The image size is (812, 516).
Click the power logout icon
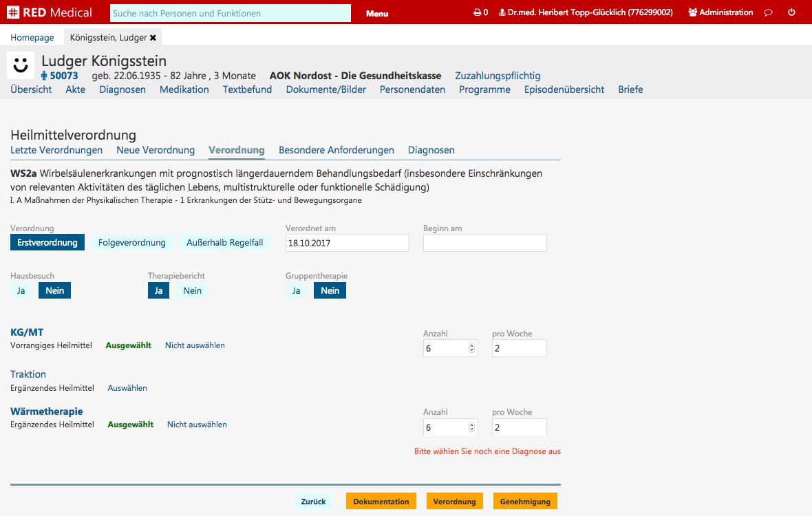pyautogui.click(x=791, y=12)
